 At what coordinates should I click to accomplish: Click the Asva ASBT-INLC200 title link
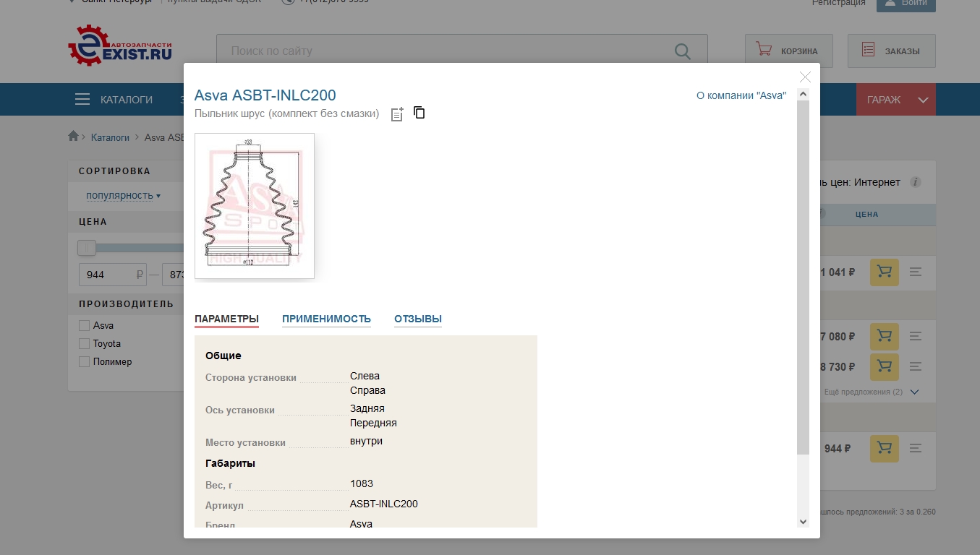tap(265, 95)
